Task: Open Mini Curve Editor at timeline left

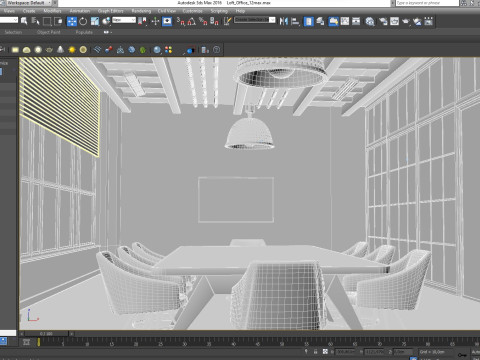Action: pyautogui.click(x=26, y=342)
